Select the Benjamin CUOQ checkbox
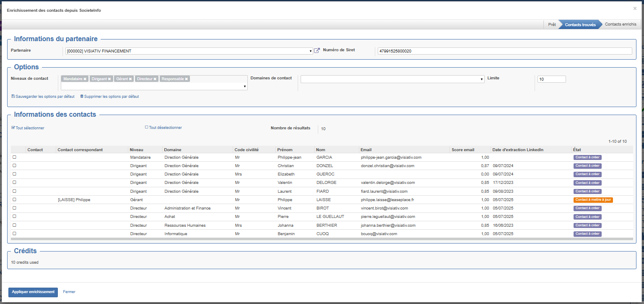The image size is (644, 304). click(x=14, y=233)
